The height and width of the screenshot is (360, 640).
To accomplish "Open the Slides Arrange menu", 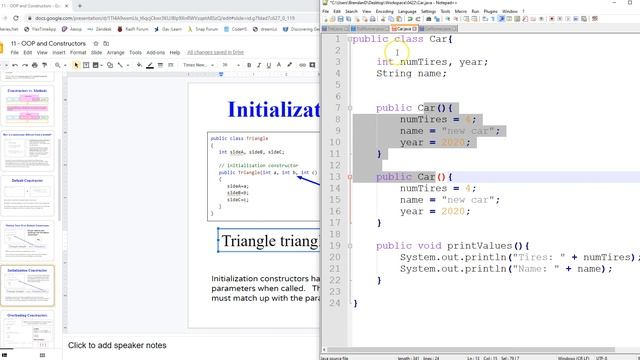I will click(x=116, y=53).
